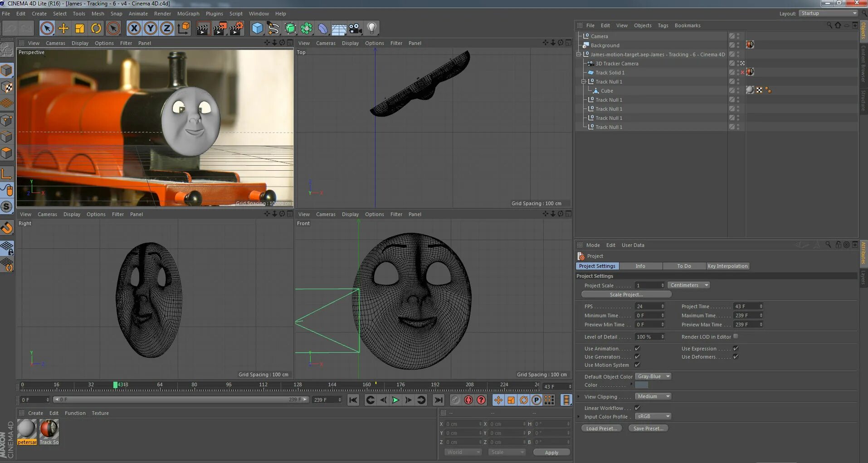The image size is (868, 463).
Task: Go to end of animation
Action: [438, 400]
